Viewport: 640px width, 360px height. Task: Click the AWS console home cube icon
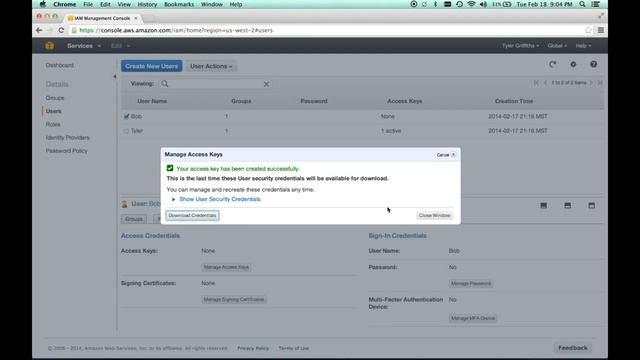coord(49,46)
